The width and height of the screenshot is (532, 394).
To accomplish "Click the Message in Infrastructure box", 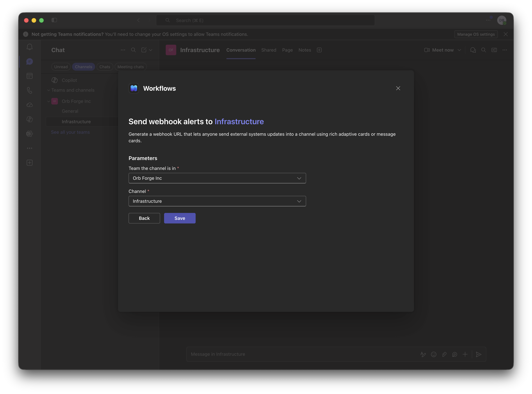I will click(x=303, y=354).
